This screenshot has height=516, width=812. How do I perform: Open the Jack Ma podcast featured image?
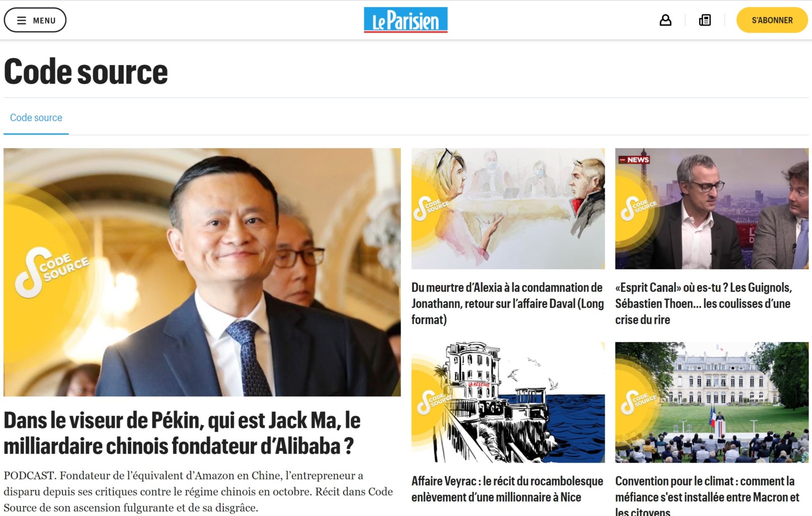202,272
